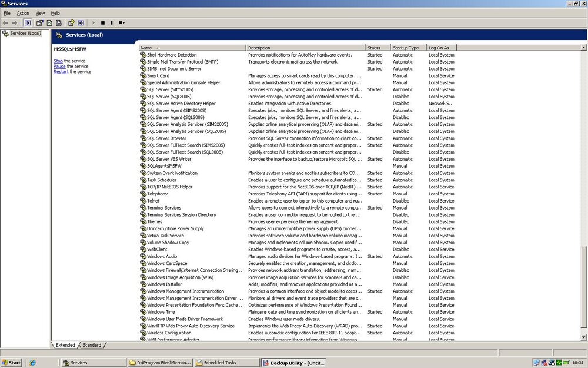Click the Forward arrow toolbar icon
The width and height of the screenshot is (588, 368).
pos(15,23)
